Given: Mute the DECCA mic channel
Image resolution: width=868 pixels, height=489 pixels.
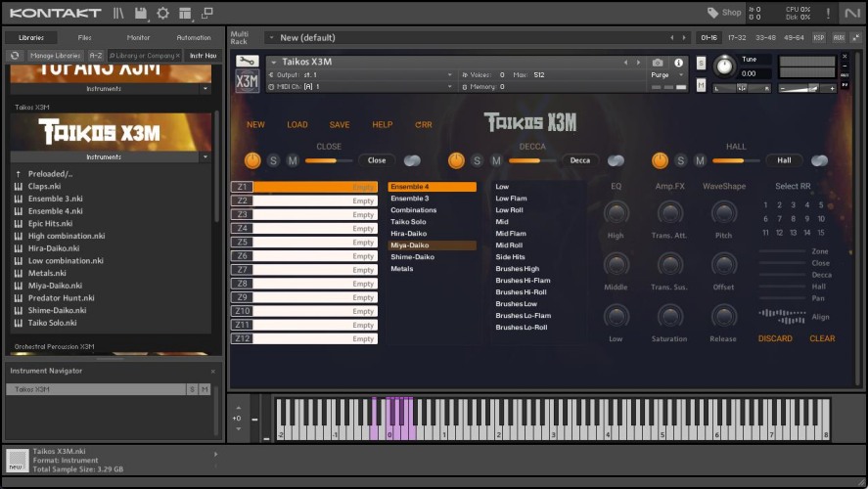Looking at the screenshot, I should click(494, 160).
